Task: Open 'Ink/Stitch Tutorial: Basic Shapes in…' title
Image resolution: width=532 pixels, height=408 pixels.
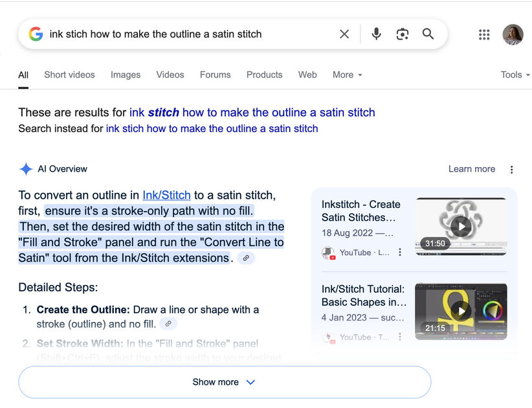Action: pos(364,296)
